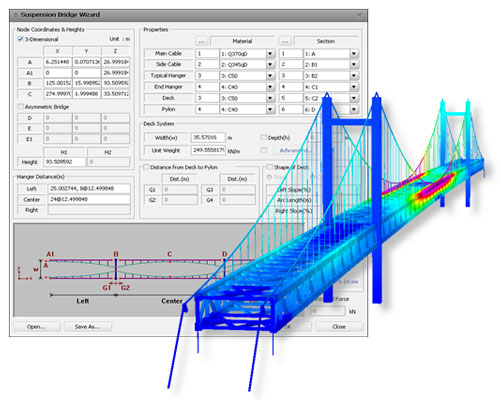Check Distance from Deck to Pylon option
Screen dimensions: 500x400
click(146, 167)
